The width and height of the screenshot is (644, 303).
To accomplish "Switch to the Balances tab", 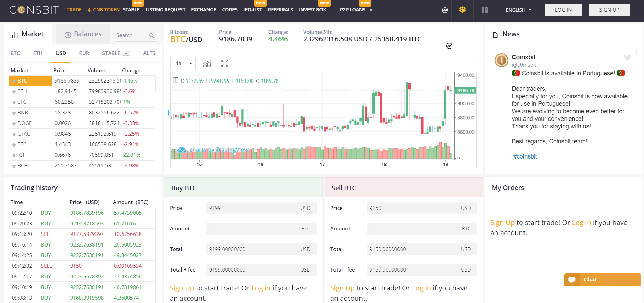I will (x=83, y=34).
